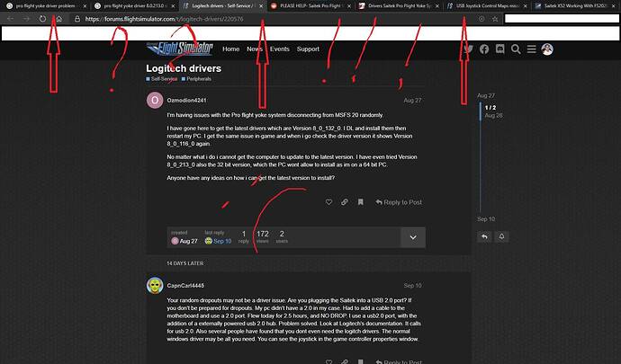Click Ozmodion4241's avatar
Viewport: 621px width, 364px height.
tap(155, 101)
